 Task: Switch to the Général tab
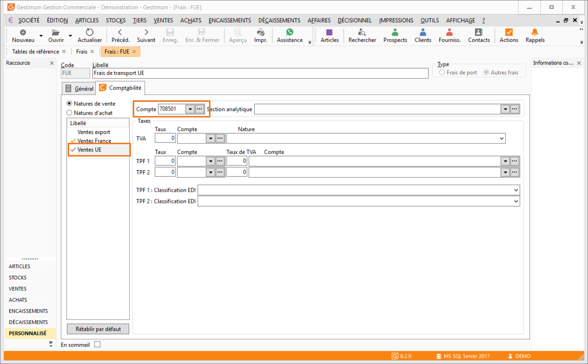click(x=79, y=88)
